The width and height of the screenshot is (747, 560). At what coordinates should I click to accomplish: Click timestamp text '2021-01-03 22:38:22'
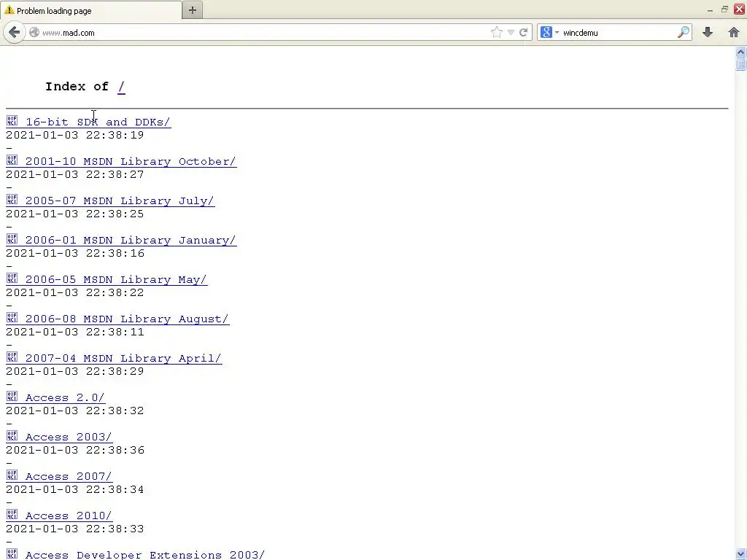pos(75,292)
